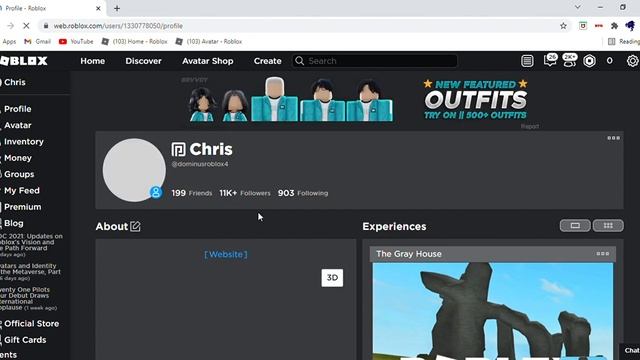Open the Avatar Shop
Screen dimensions: 640x360
(x=208, y=61)
